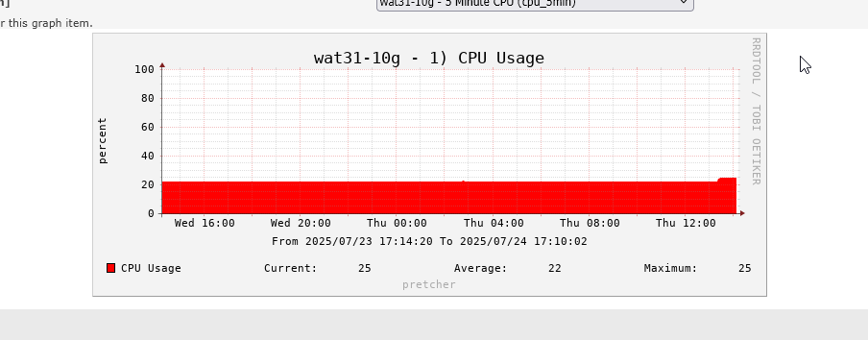Click the Current value 25 in legend
The width and height of the screenshot is (868, 364).
tap(364, 268)
